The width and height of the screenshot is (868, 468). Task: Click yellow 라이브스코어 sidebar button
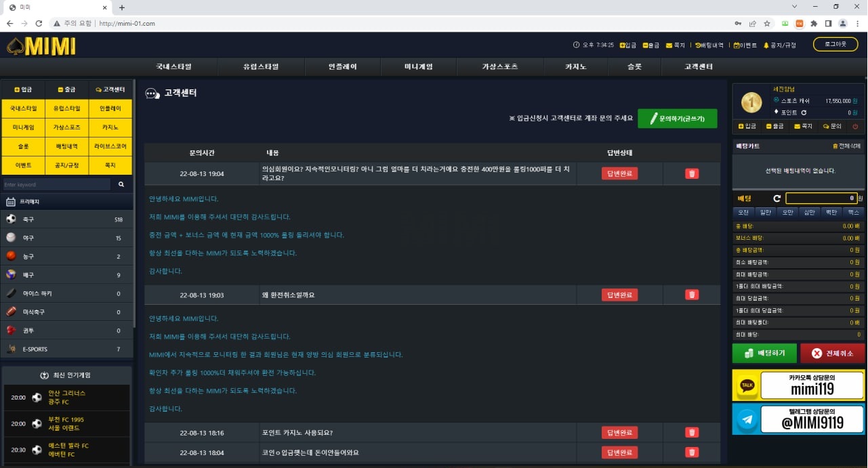[x=110, y=146]
